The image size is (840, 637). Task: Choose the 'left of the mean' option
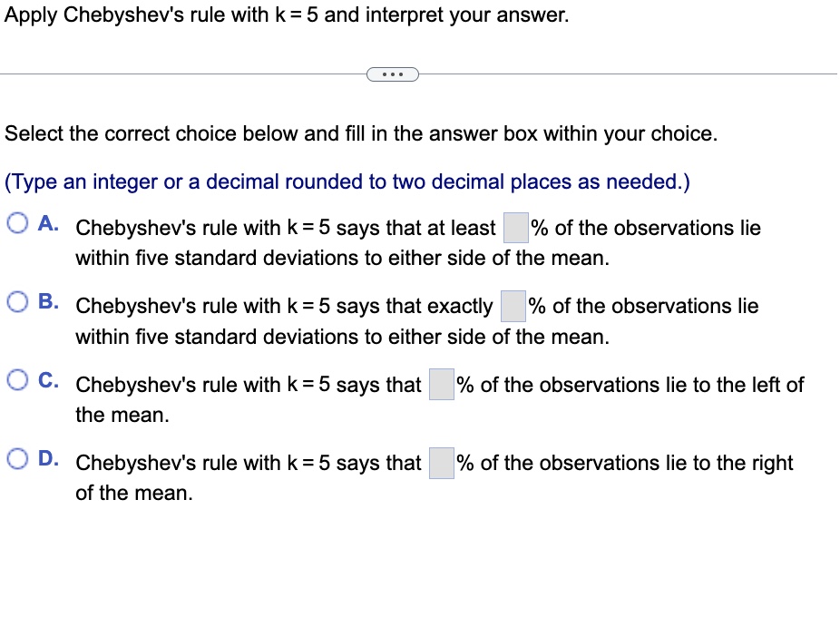point(15,378)
